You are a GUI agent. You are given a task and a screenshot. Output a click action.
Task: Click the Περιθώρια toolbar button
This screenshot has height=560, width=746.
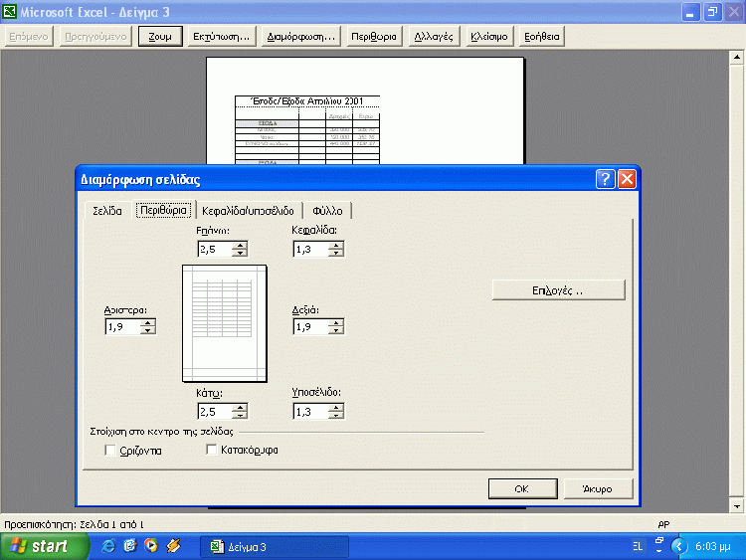(x=373, y=37)
